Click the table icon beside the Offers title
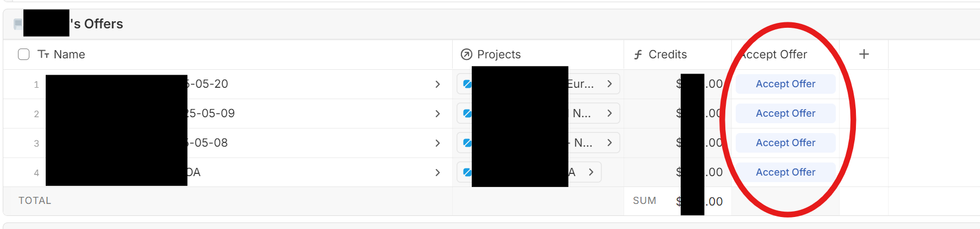This screenshot has width=980, height=229. click(x=18, y=24)
